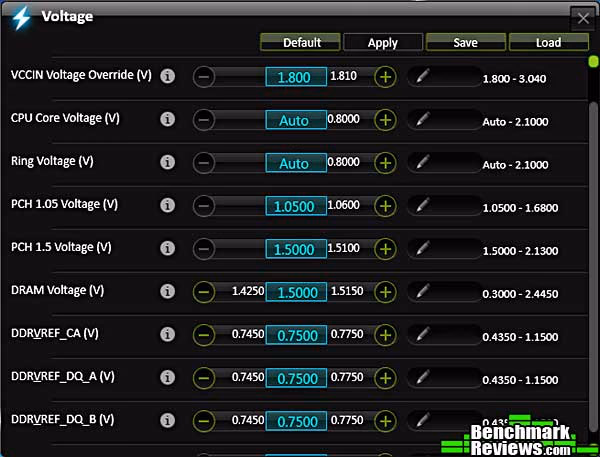Decrease CPU Core Voltage with minus

point(204,120)
